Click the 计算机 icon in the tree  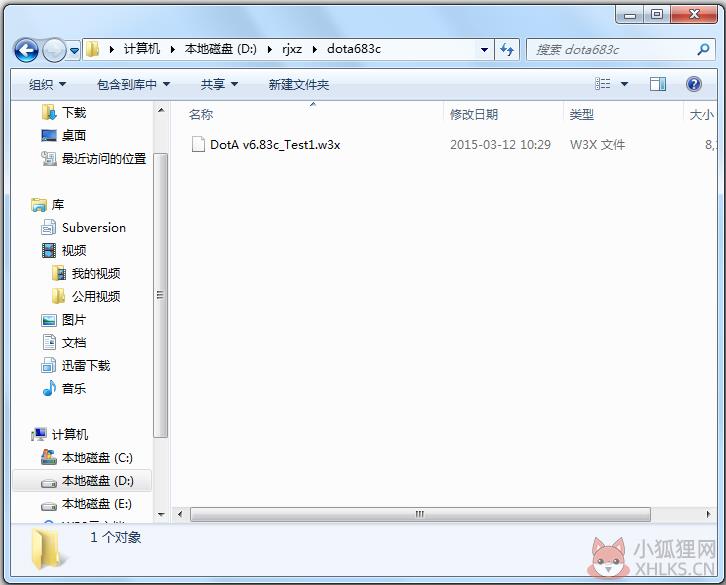(39, 434)
